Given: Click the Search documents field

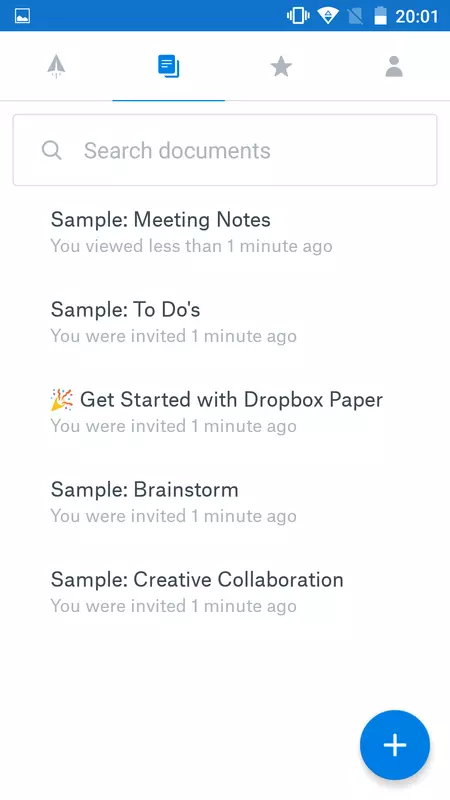Looking at the screenshot, I should 225,150.
